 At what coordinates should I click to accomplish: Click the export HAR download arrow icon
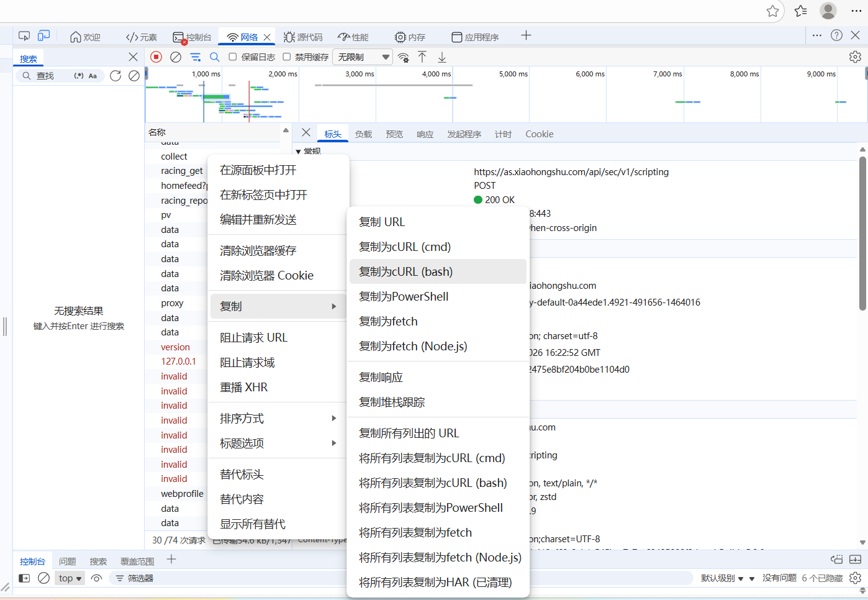(442, 58)
